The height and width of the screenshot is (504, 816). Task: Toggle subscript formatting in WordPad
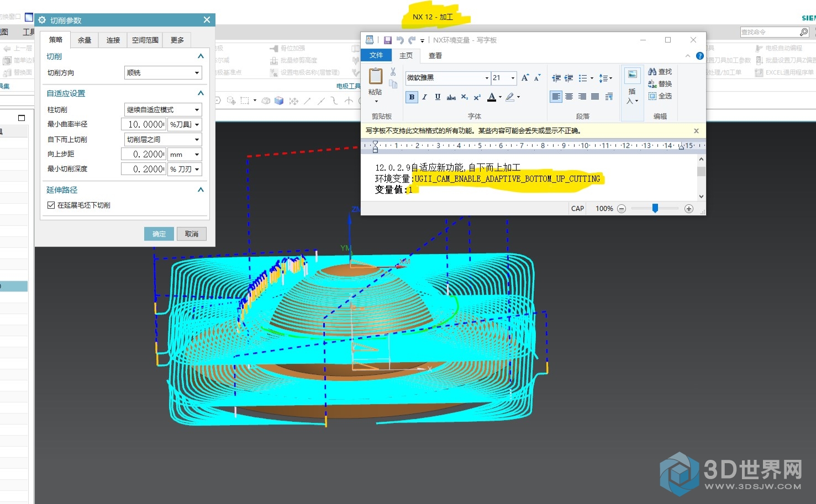tap(465, 97)
